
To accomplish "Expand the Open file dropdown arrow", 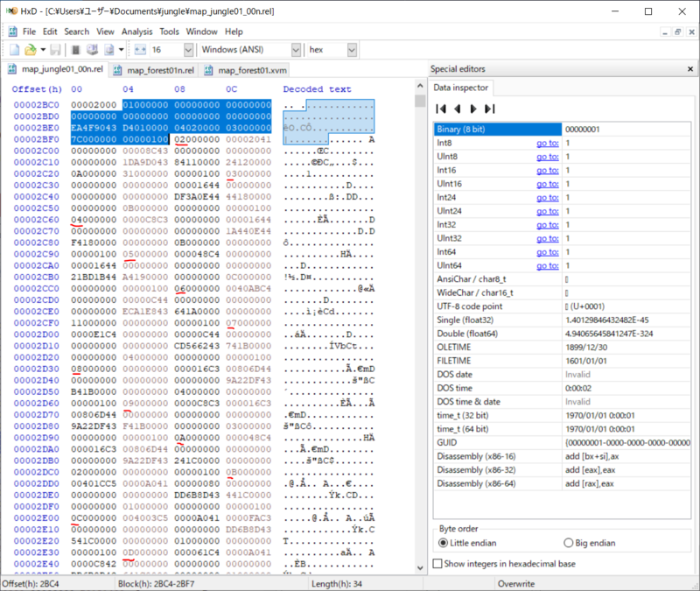I will click(43, 50).
